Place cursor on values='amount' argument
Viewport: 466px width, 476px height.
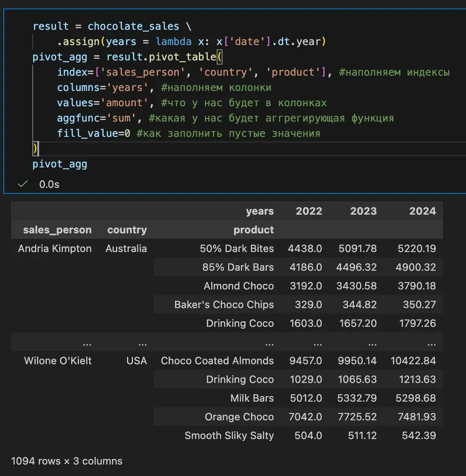click(x=102, y=103)
